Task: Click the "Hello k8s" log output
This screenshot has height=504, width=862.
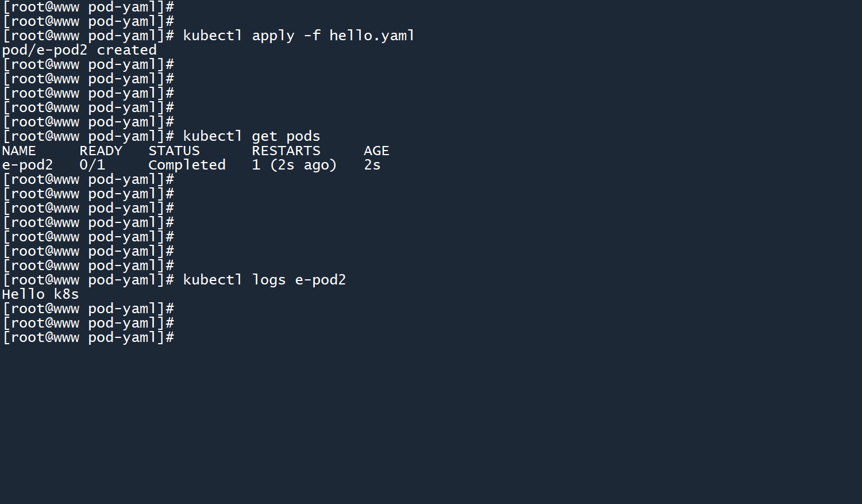Action: click(40, 294)
